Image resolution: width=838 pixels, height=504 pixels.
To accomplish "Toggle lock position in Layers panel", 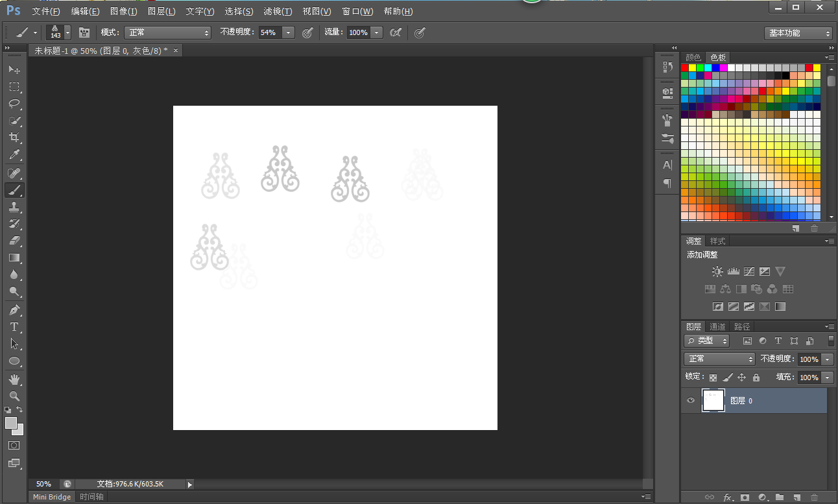I will pos(741,378).
